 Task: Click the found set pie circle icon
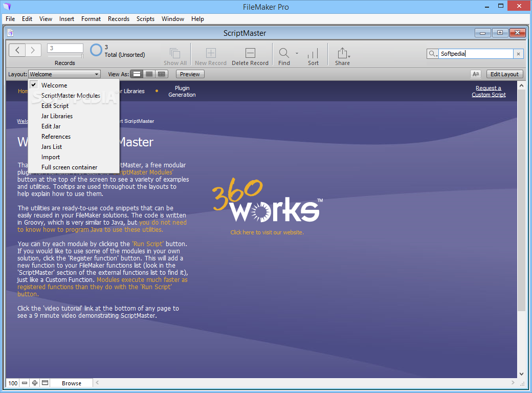(x=96, y=50)
